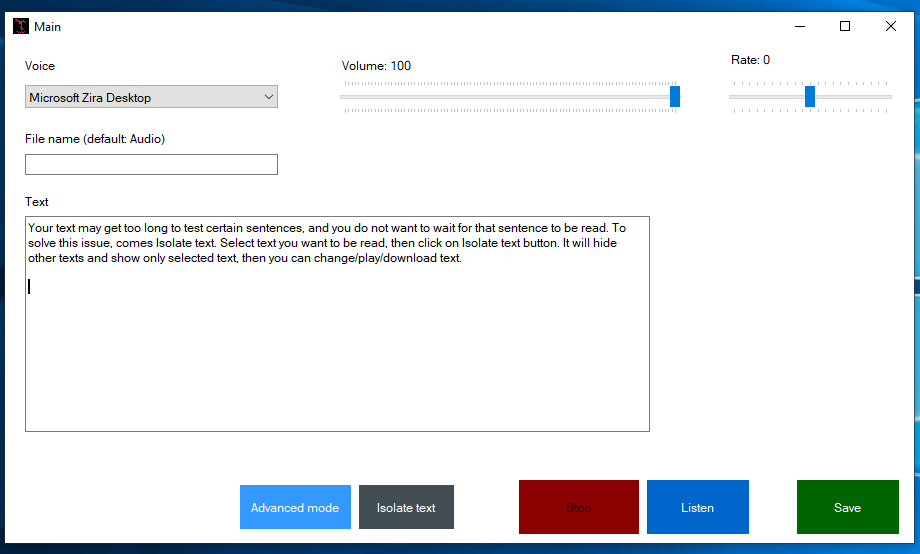This screenshot has width=920, height=554.
Task: Click the green Save button
Action: point(847,507)
